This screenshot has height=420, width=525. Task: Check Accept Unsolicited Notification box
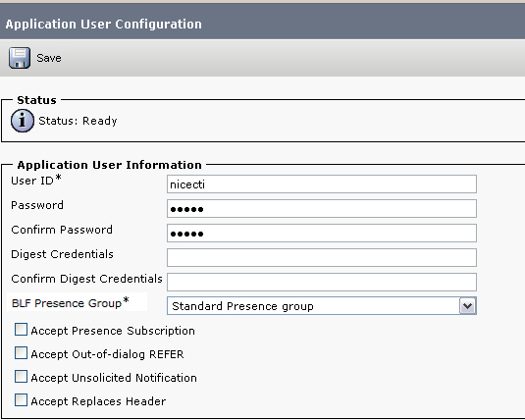(x=21, y=377)
